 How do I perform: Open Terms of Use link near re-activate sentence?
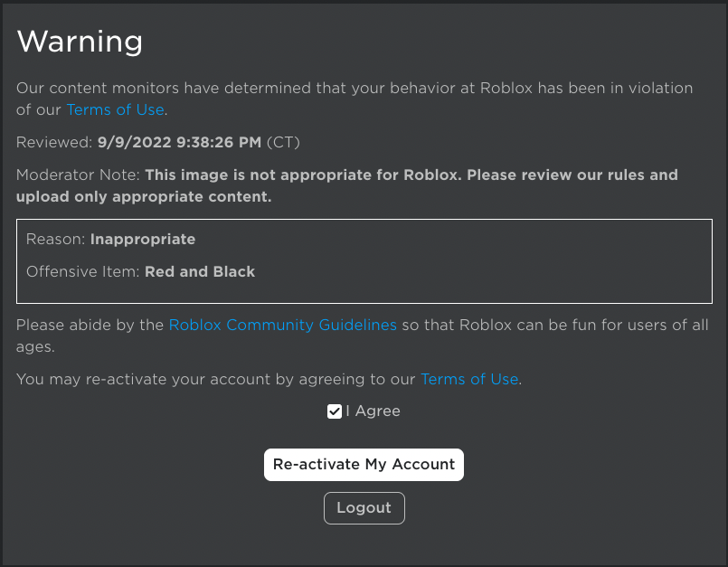(469, 379)
